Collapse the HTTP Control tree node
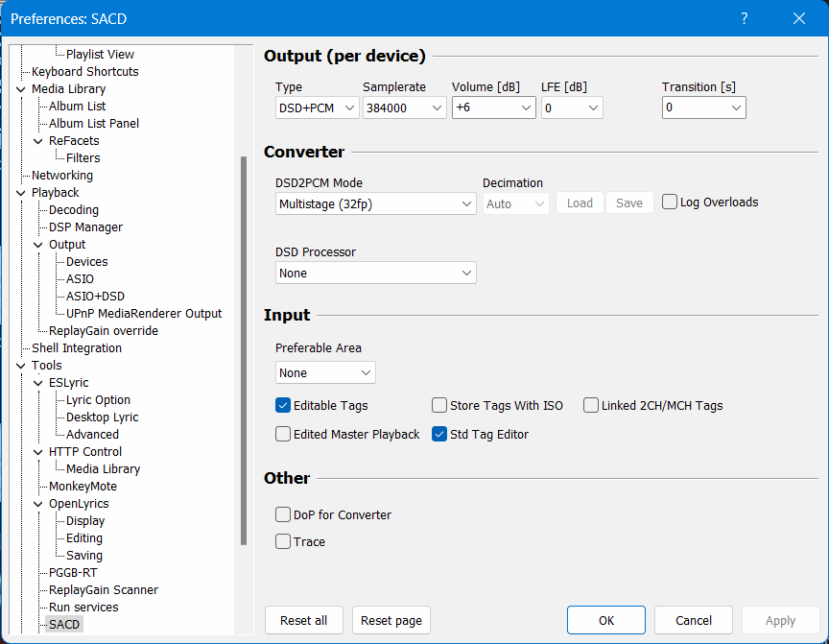 click(x=38, y=452)
